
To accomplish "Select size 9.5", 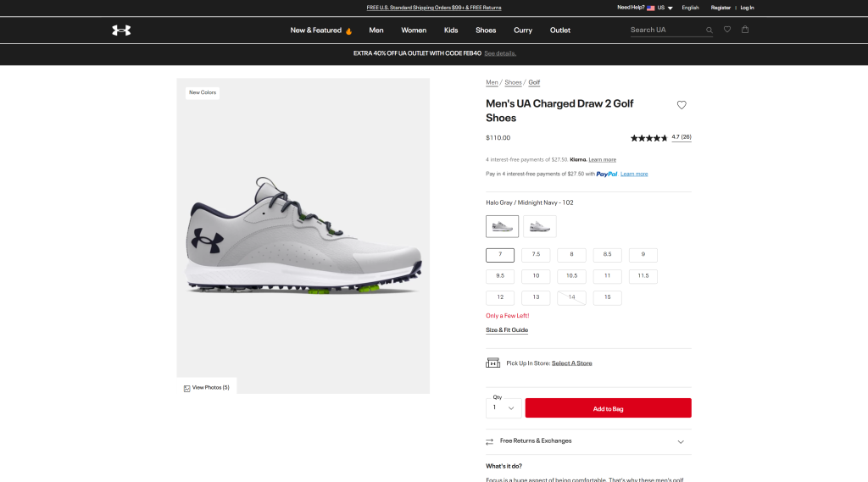I will [500, 276].
